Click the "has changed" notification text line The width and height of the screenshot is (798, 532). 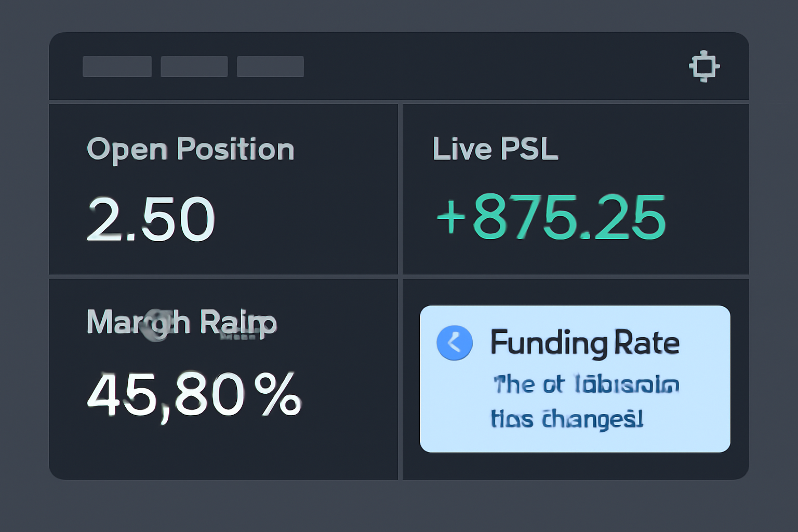click(567, 419)
